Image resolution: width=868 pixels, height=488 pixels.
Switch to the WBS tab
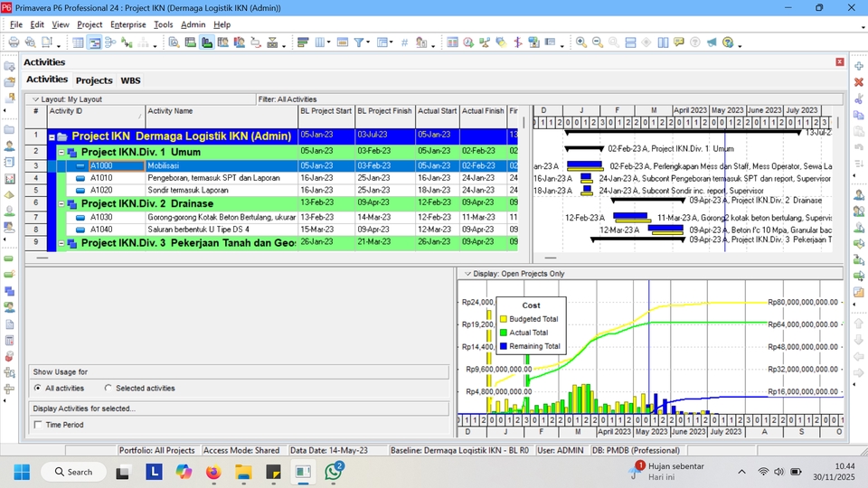point(130,80)
